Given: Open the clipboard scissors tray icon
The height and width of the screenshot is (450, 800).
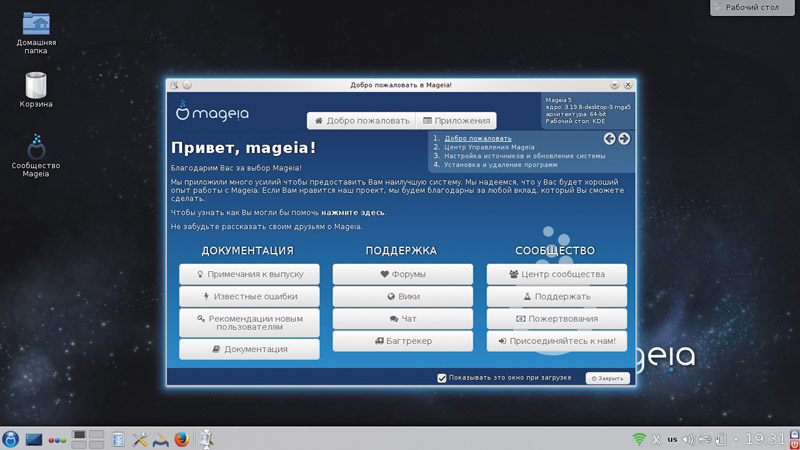Looking at the screenshot, I should coord(656,439).
